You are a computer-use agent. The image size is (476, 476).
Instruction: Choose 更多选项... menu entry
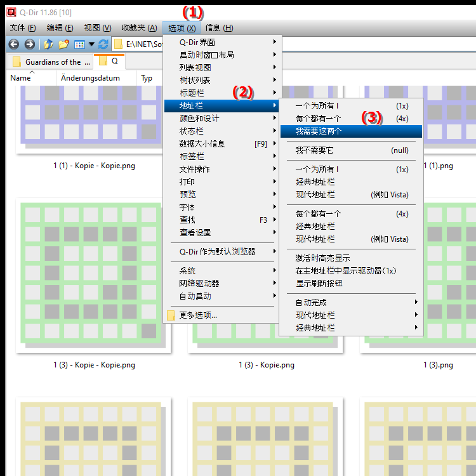pyautogui.click(x=221, y=315)
